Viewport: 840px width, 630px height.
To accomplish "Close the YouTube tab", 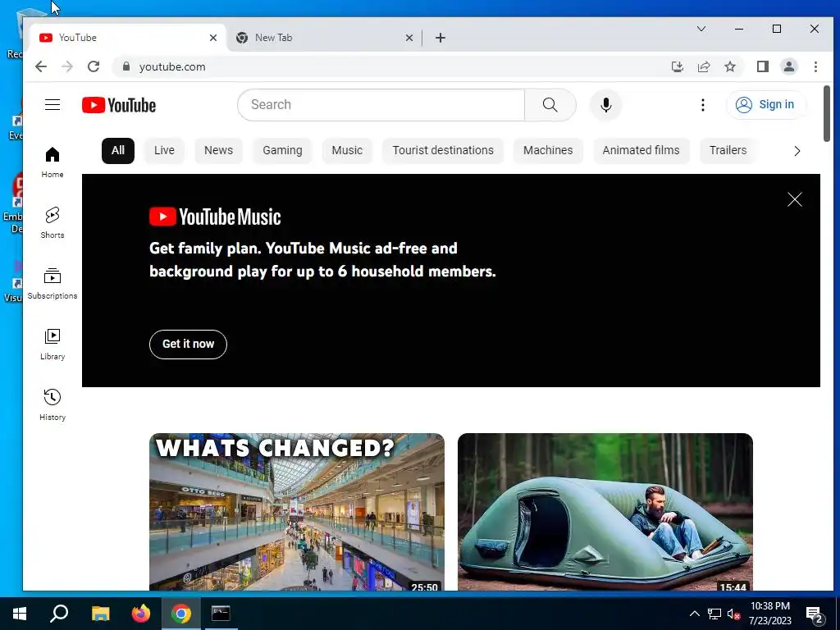I will coord(213,38).
